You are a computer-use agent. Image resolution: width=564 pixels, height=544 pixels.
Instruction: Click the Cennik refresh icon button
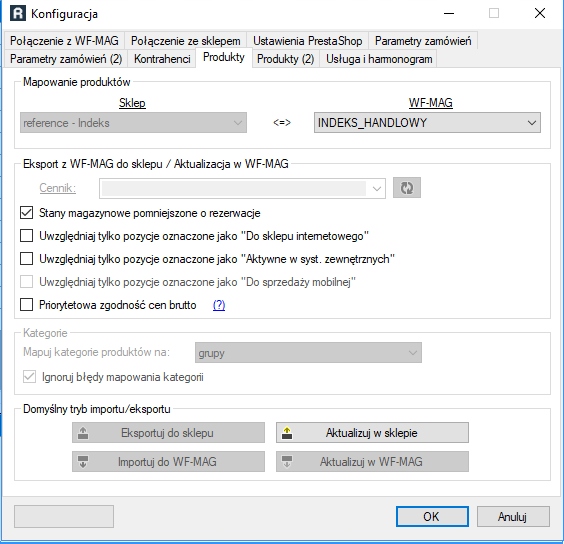[x=406, y=187]
